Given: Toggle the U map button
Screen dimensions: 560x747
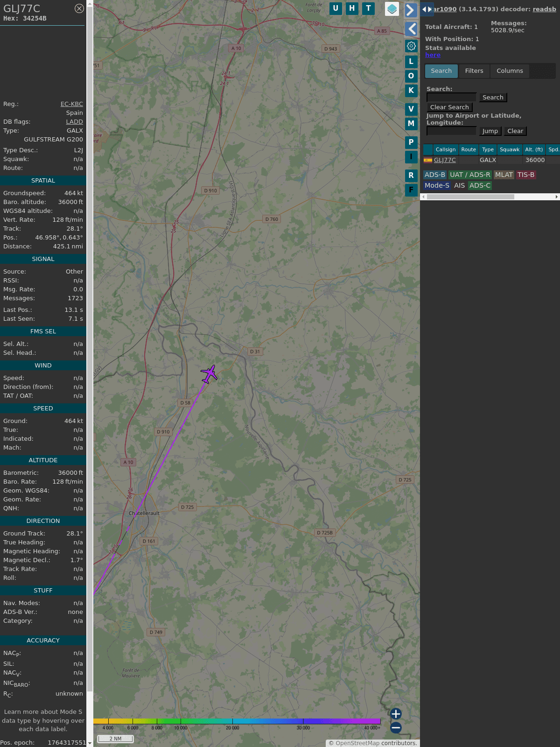Looking at the screenshot, I should [x=336, y=8].
